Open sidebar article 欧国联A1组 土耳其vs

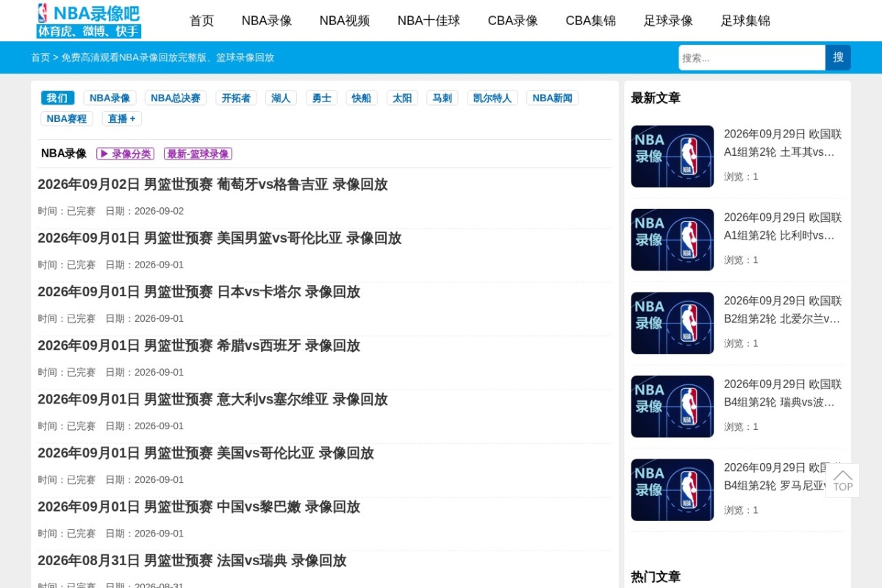coord(783,143)
